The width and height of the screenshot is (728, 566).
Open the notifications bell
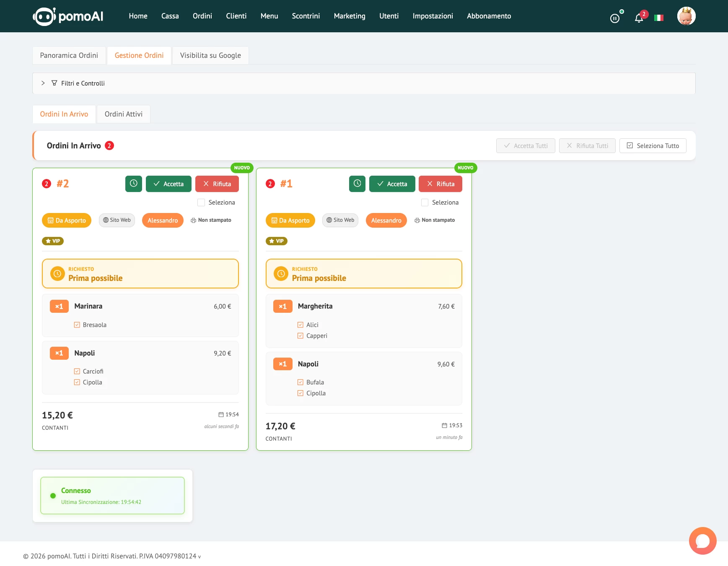[639, 18]
